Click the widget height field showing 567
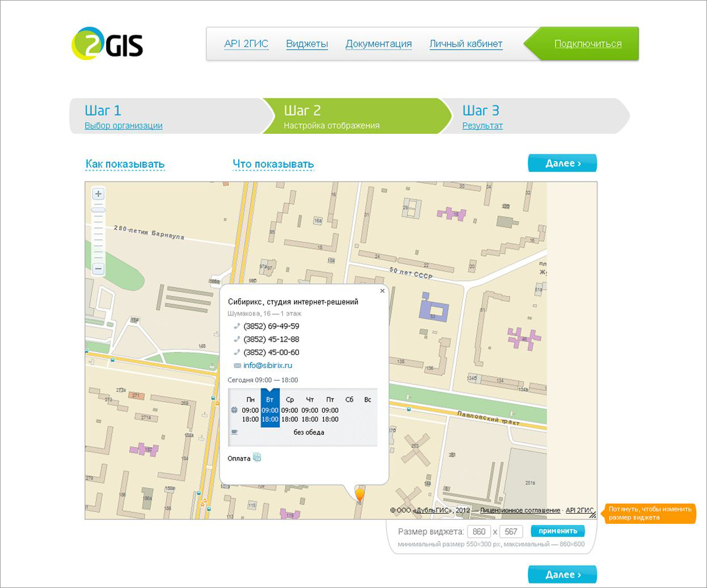Image resolution: width=707 pixels, height=588 pixels. point(511,531)
